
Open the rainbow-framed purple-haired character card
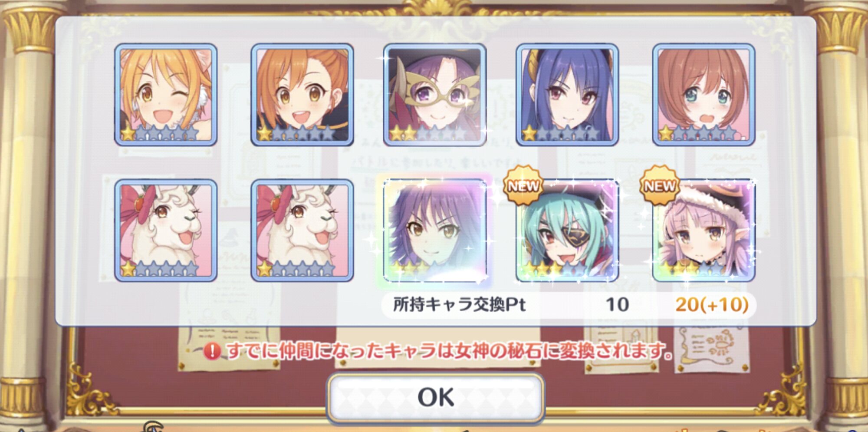435,231
